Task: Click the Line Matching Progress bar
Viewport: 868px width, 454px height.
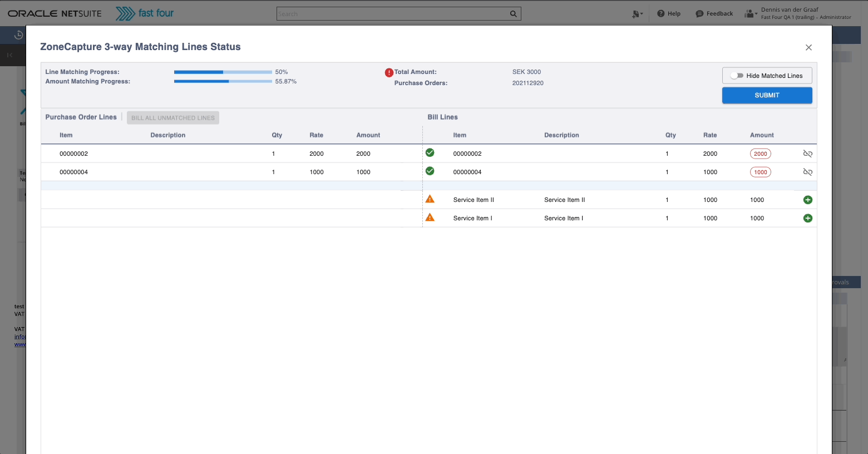Action: click(x=223, y=72)
